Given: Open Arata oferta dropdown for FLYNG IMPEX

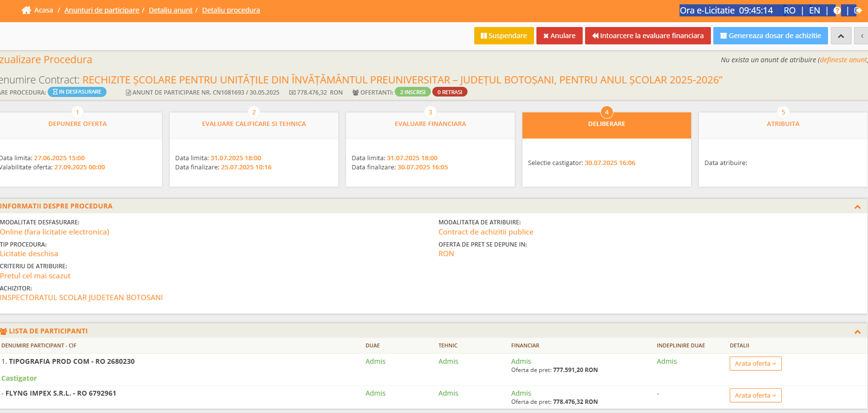Looking at the screenshot, I should [755, 395].
